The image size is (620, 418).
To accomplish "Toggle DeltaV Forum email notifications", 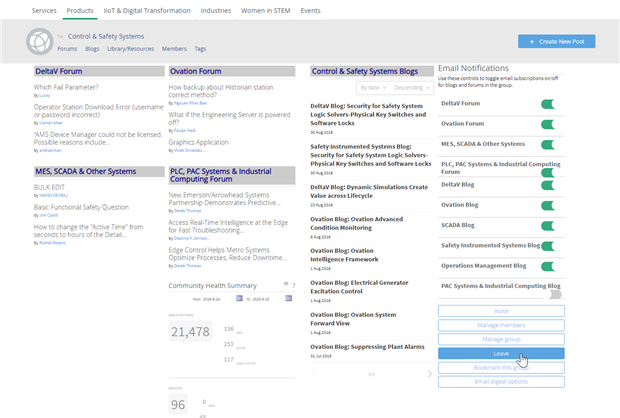I will [x=548, y=104].
